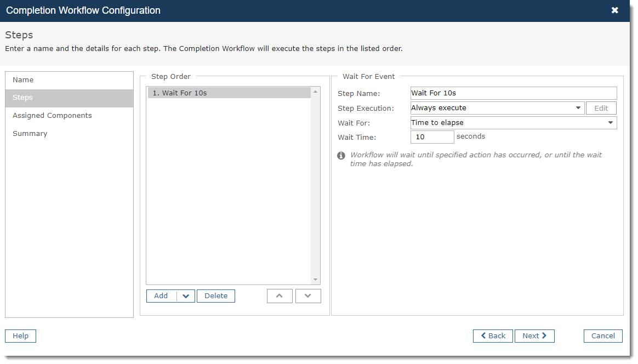Screen dimensions: 638x364
Task: Click the info icon beside workflow note
Action: pos(341,156)
